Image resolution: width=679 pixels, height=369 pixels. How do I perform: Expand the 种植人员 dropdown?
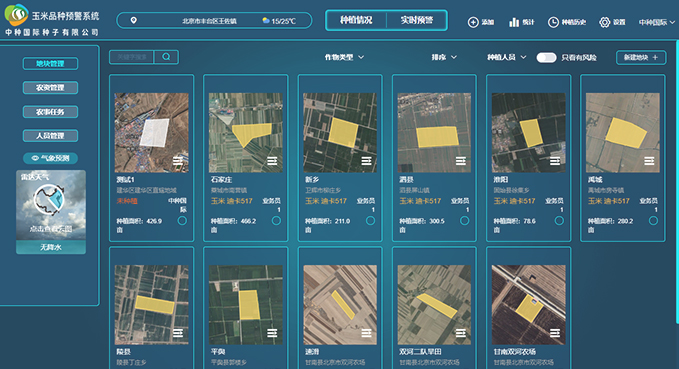point(507,57)
